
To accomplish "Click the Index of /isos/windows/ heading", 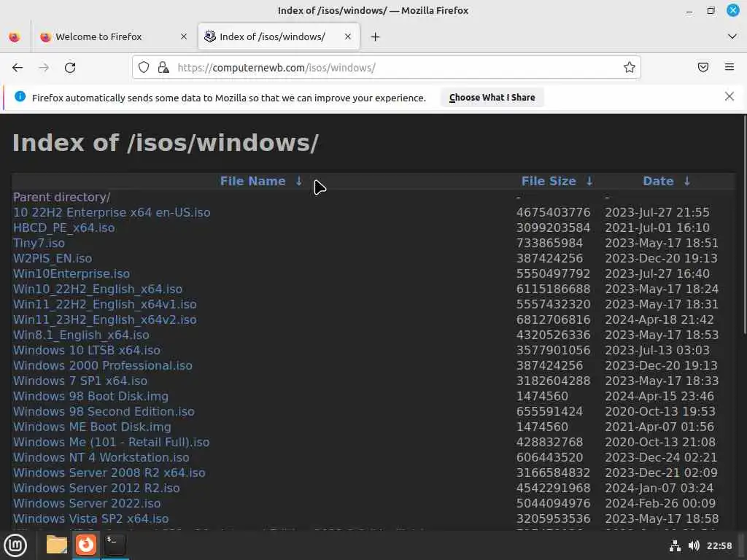I will click(x=166, y=143).
